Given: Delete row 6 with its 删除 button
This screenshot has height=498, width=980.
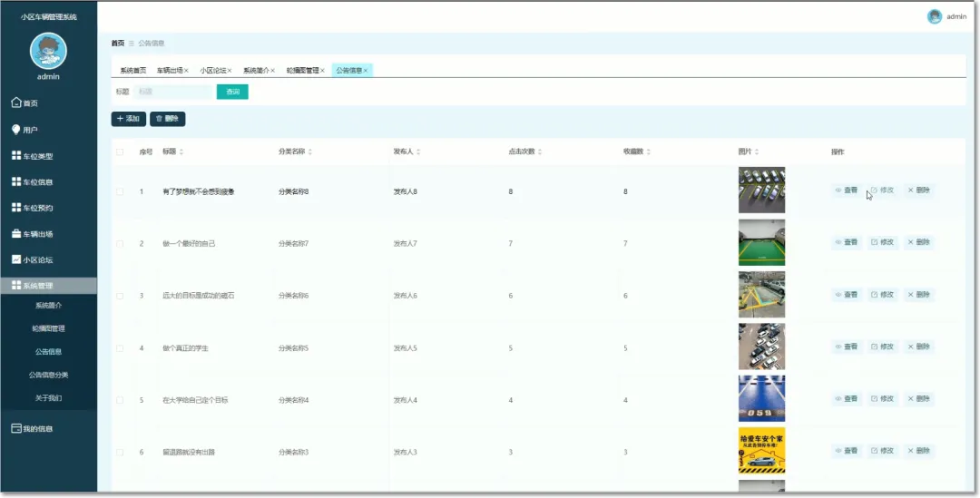Looking at the screenshot, I should coord(918,451).
